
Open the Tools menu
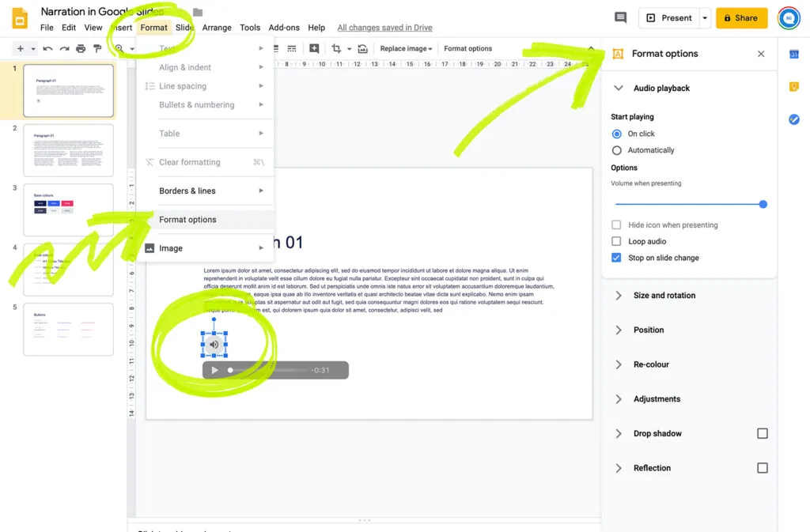point(250,28)
